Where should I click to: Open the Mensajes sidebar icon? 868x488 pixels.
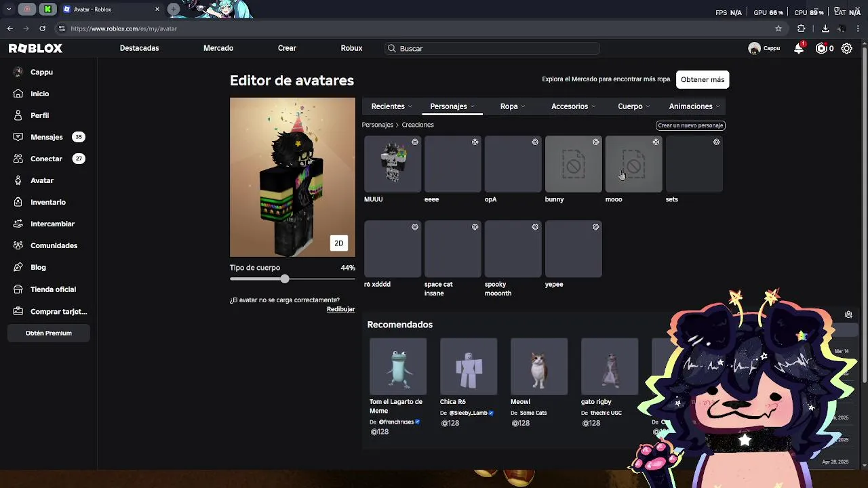[x=18, y=137]
